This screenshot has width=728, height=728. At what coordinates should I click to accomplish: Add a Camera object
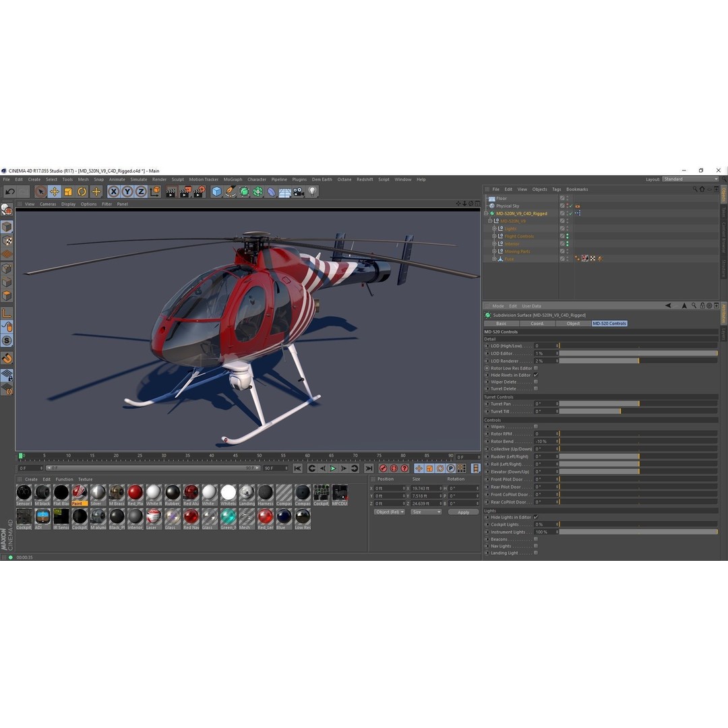[299, 191]
